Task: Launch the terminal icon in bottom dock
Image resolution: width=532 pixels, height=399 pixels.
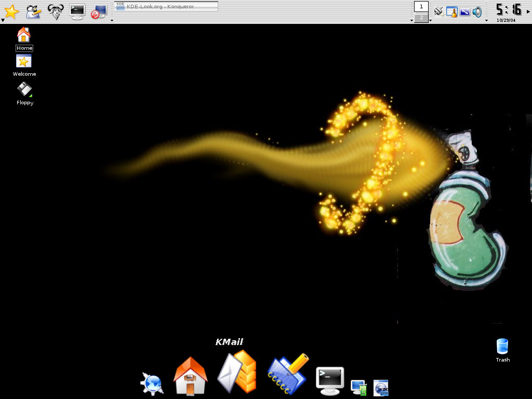Action: 330,381
